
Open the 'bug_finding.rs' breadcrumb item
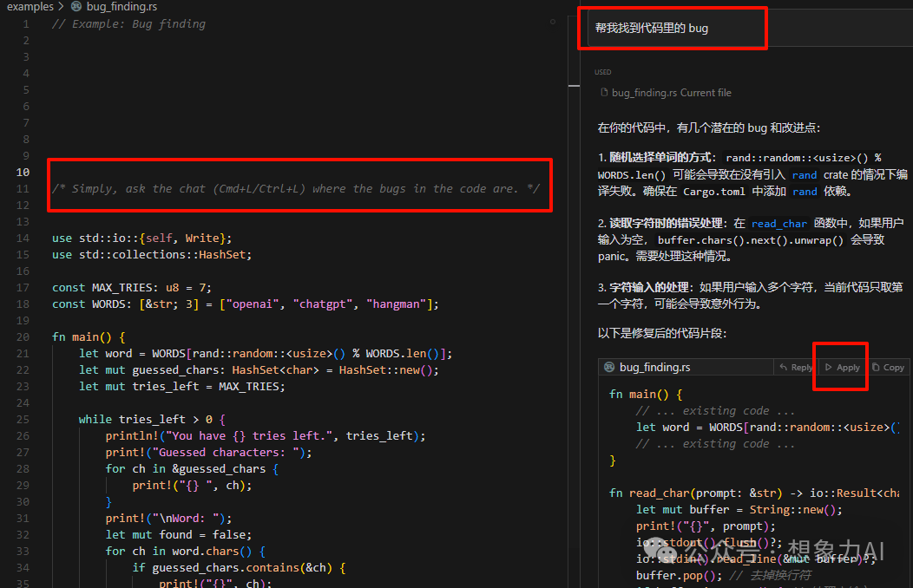[x=122, y=7]
